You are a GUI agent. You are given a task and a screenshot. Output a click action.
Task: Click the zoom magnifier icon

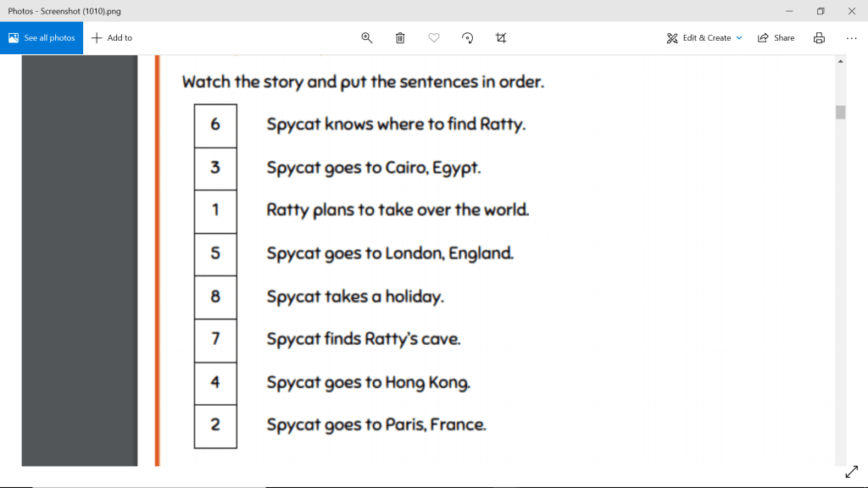[x=367, y=38]
